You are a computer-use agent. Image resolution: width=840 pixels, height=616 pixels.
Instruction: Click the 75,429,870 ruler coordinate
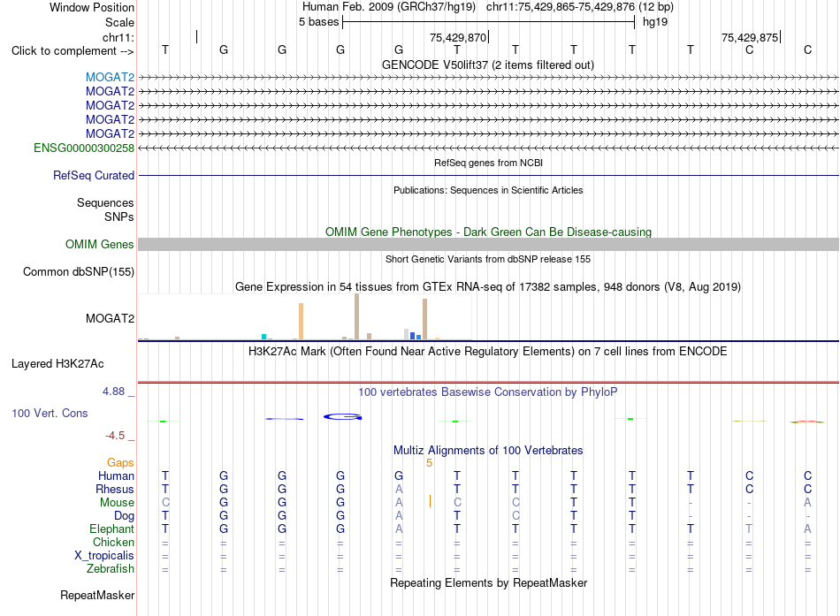point(458,37)
